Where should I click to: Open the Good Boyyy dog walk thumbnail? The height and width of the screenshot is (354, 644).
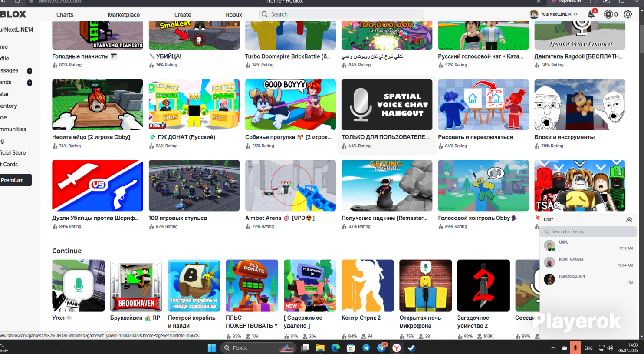(290, 105)
